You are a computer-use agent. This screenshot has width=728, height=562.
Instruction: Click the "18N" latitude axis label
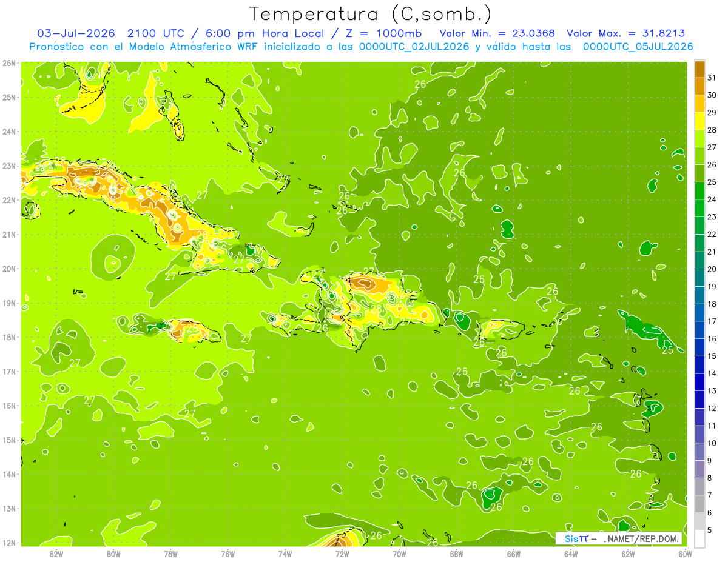8,337
